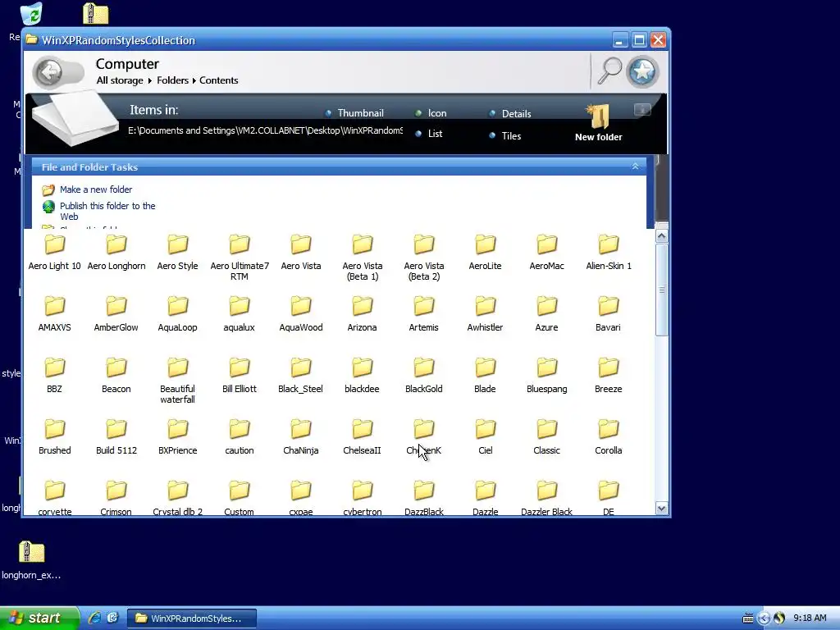Screen dimensions: 840x630
Task: Select Tiles view option
Action: (505, 135)
